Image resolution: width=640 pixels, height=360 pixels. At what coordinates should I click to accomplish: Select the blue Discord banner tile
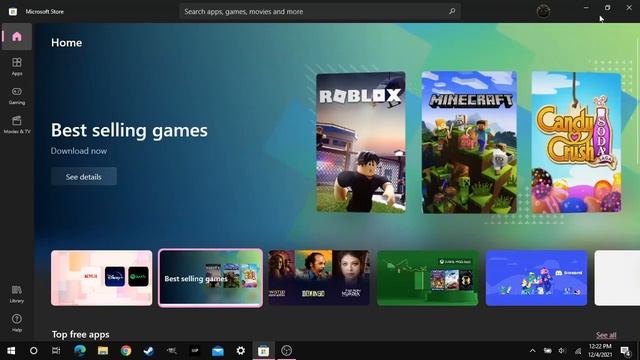[536, 278]
